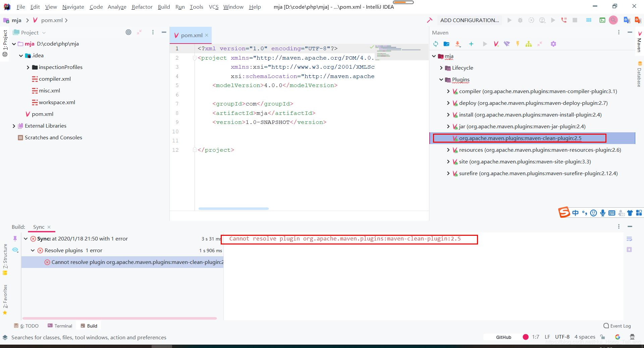Open the Event Log
Viewport: 644px width, 348px height.
(617, 326)
